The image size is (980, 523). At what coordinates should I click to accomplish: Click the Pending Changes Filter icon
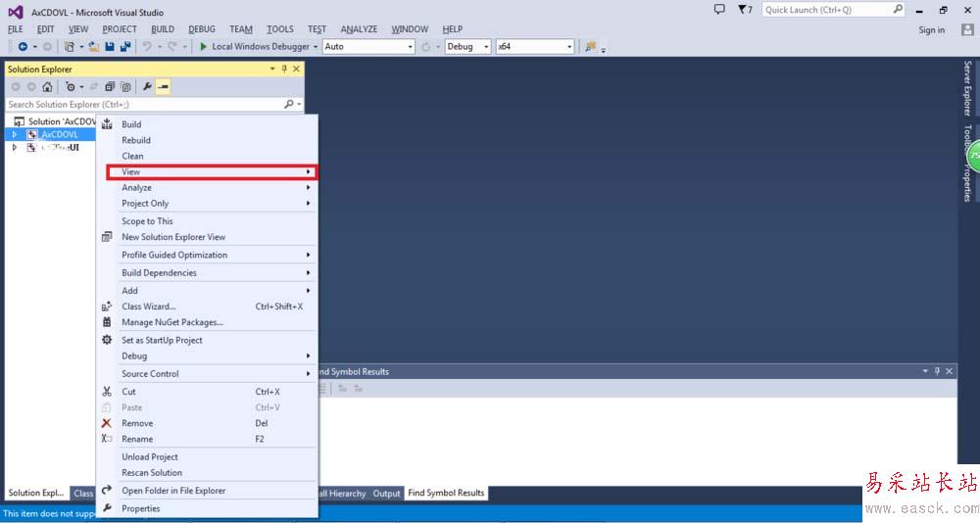[x=71, y=87]
